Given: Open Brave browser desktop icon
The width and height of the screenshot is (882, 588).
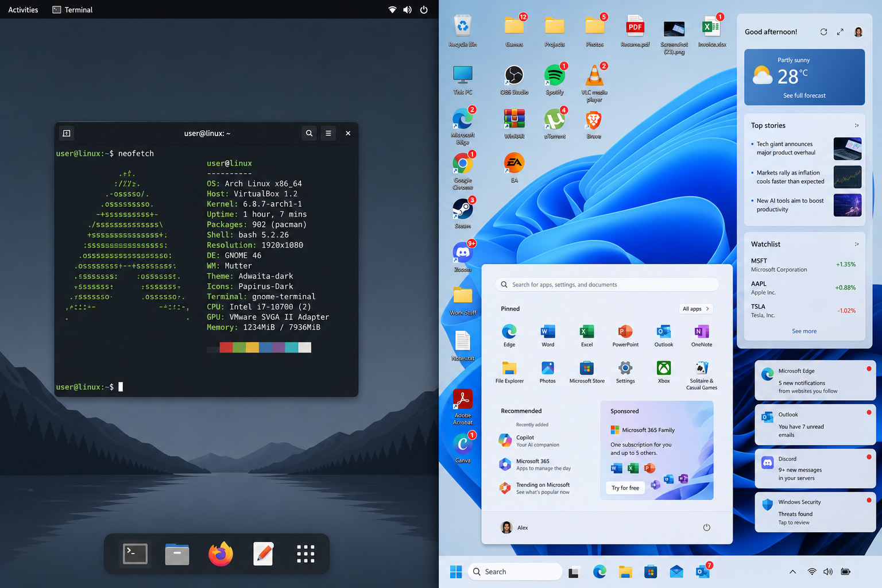Looking at the screenshot, I should pyautogui.click(x=594, y=125).
